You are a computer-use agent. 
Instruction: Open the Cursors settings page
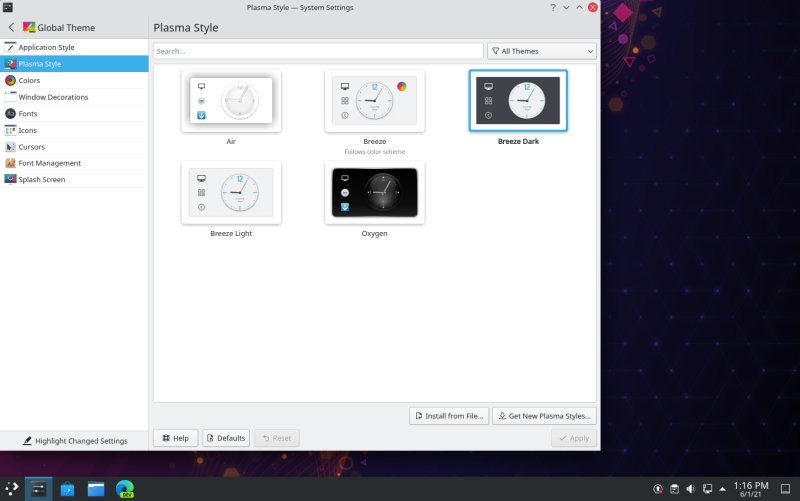[31, 147]
